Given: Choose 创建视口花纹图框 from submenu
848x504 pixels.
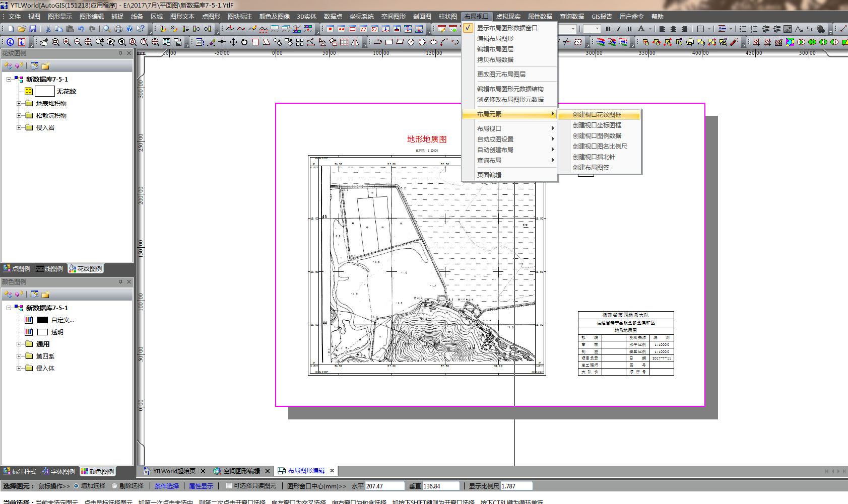Looking at the screenshot, I should pos(599,115).
